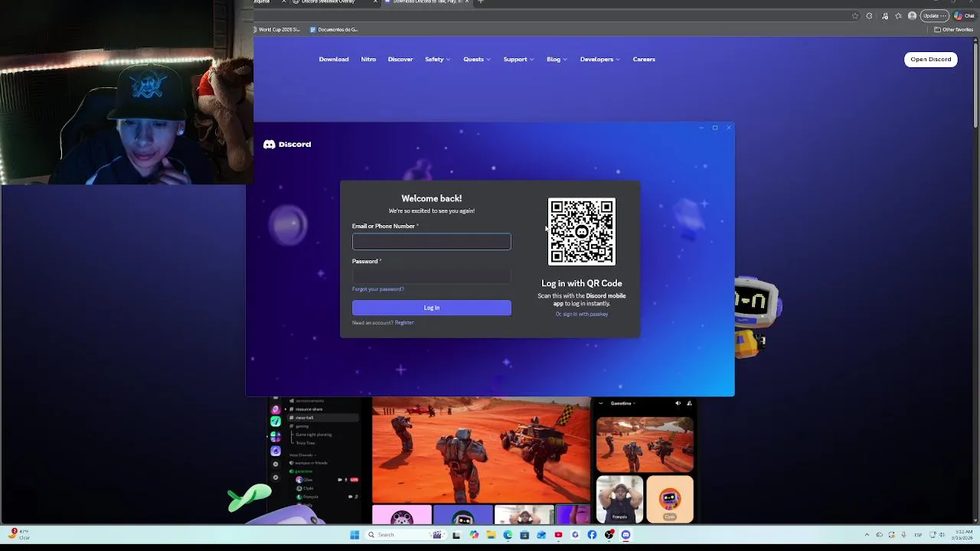Open Microsoft Edge from the taskbar

tap(508, 535)
